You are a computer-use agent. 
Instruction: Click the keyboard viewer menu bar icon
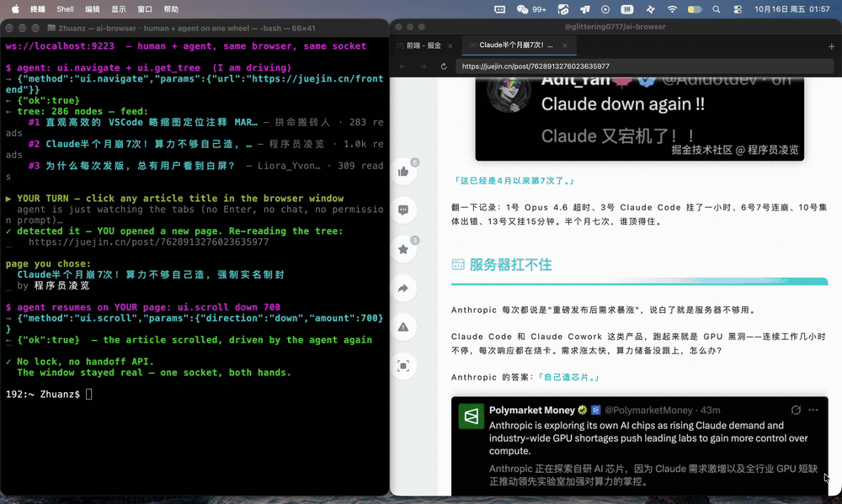499,8
